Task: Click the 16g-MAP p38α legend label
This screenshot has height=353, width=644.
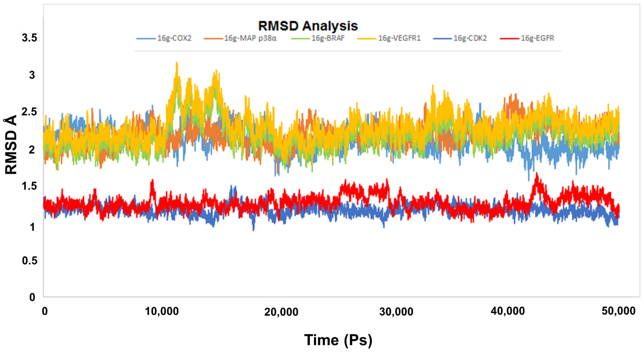Action: pyautogui.click(x=250, y=38)
